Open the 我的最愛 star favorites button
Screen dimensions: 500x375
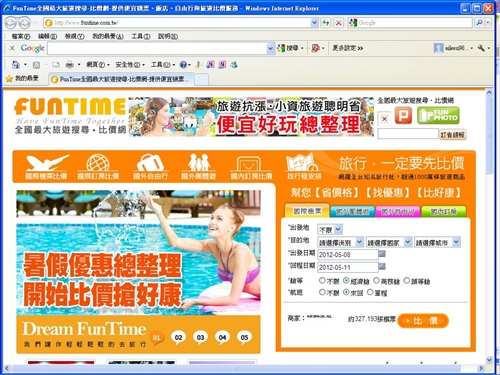click(x=22, y=78)
